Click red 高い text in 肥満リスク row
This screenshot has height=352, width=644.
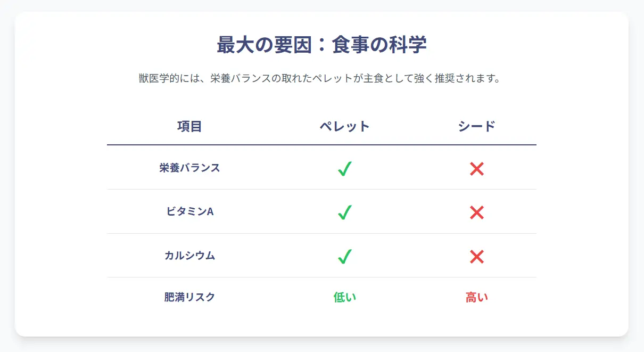click(476, 297)
